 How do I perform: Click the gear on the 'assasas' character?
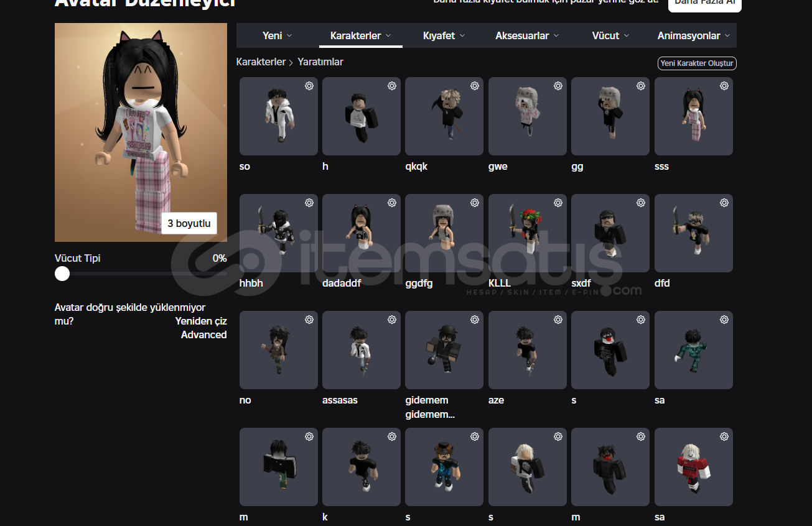[392, 320]
